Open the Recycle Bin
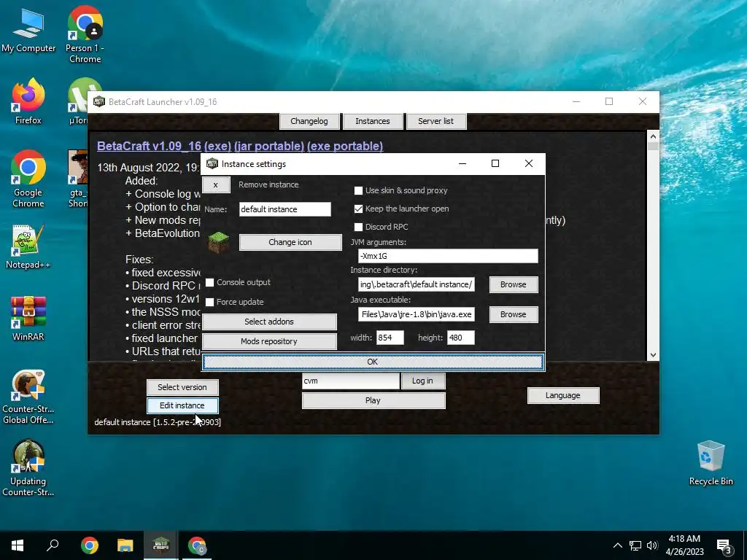This screenshot has height=560, width=747. click(711, 463)
